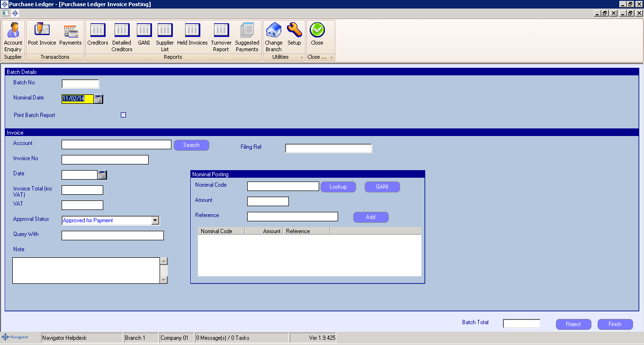The width and height of the screenshot is (644, 345).
Task: Click the Navigator logo in status bar
Action: pos(16,337)
